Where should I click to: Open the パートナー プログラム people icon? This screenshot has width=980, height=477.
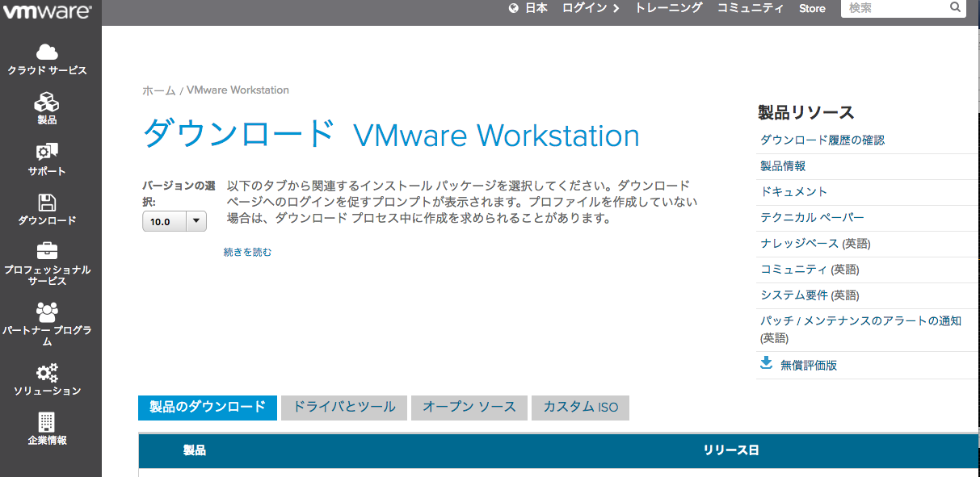click(x=47, y=311)
